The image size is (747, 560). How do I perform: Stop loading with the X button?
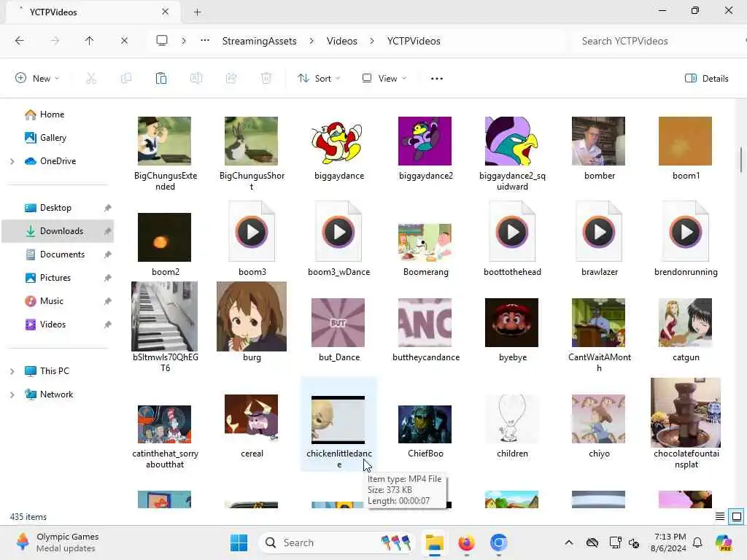124,41
